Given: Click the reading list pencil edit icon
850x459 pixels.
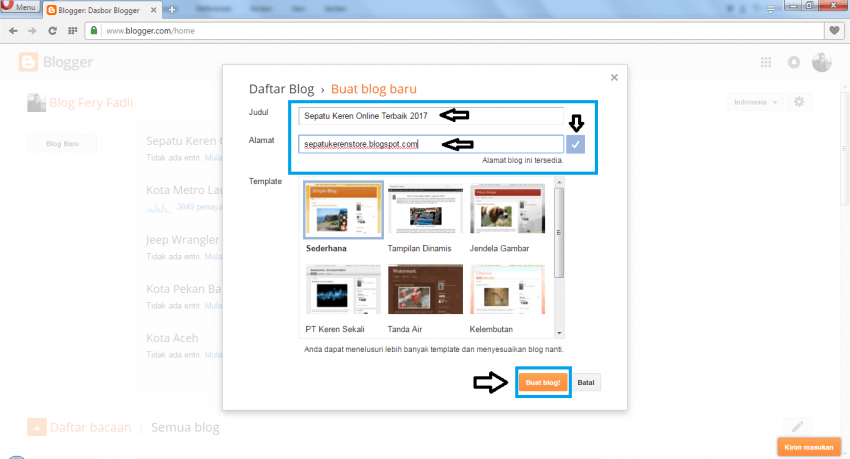Looking at the screenshot, I should tap(797, 427).
